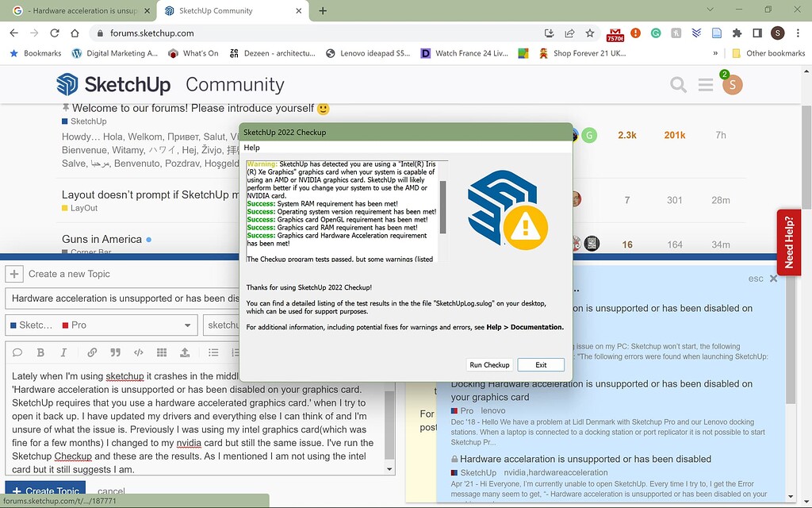This screenshot has width=812, height=508.
Task: Open the dropdown chevron near the window controls
Action: 710,9
